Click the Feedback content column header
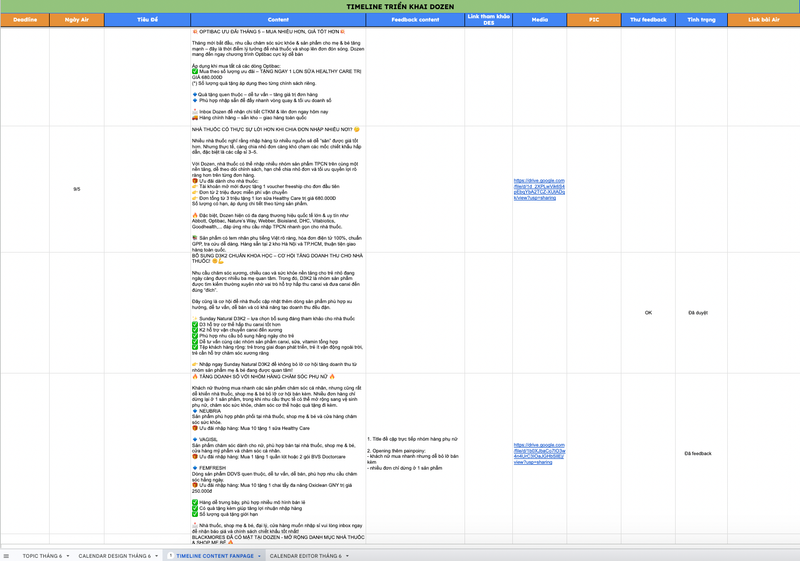800x561 pixels. click(x=415, y=19)
